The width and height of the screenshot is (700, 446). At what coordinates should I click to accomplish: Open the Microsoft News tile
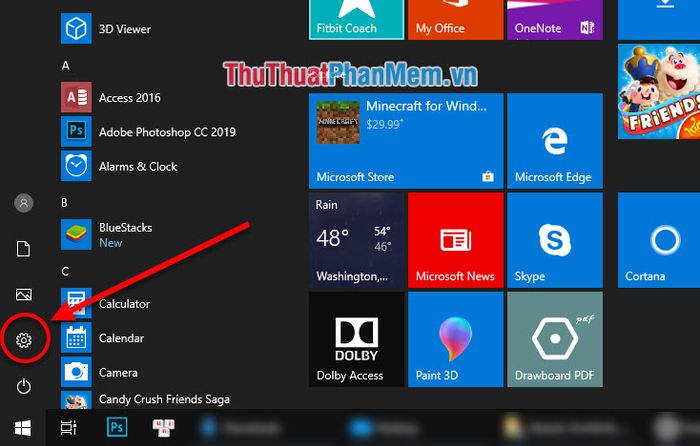coord(456,240)
